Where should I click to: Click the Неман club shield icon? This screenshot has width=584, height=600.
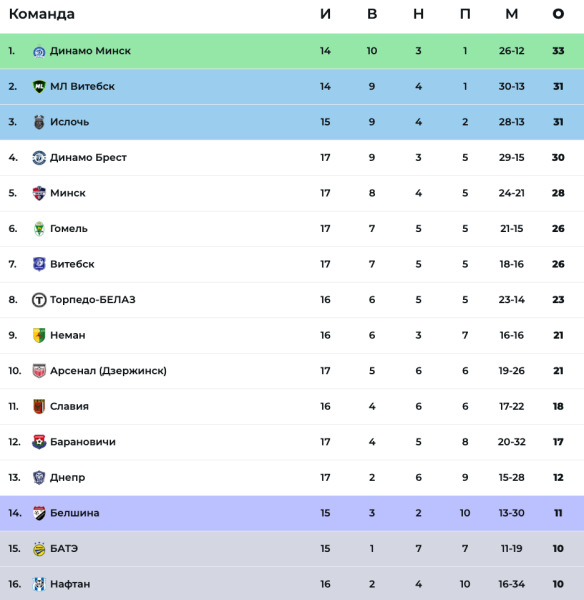coord(39,336)
